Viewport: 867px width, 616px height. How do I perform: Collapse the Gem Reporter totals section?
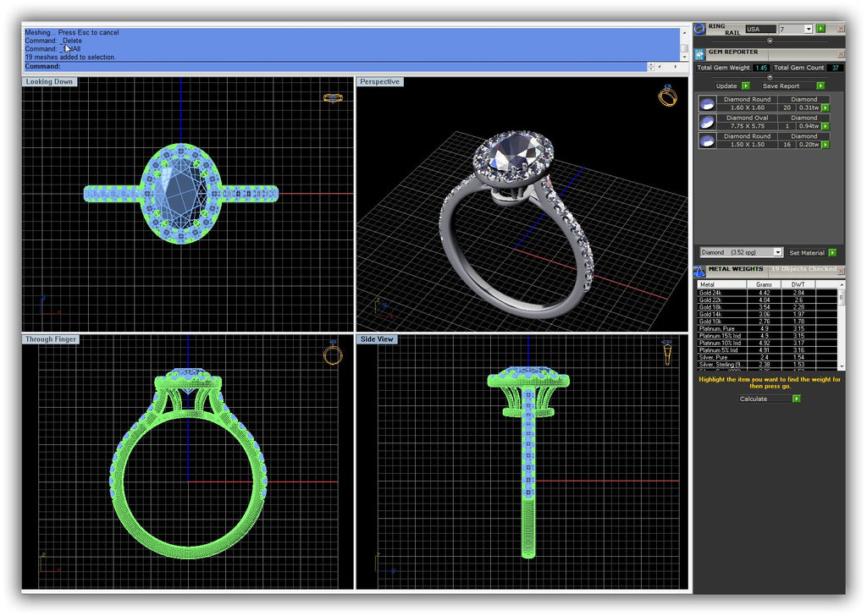coord(770,77)
